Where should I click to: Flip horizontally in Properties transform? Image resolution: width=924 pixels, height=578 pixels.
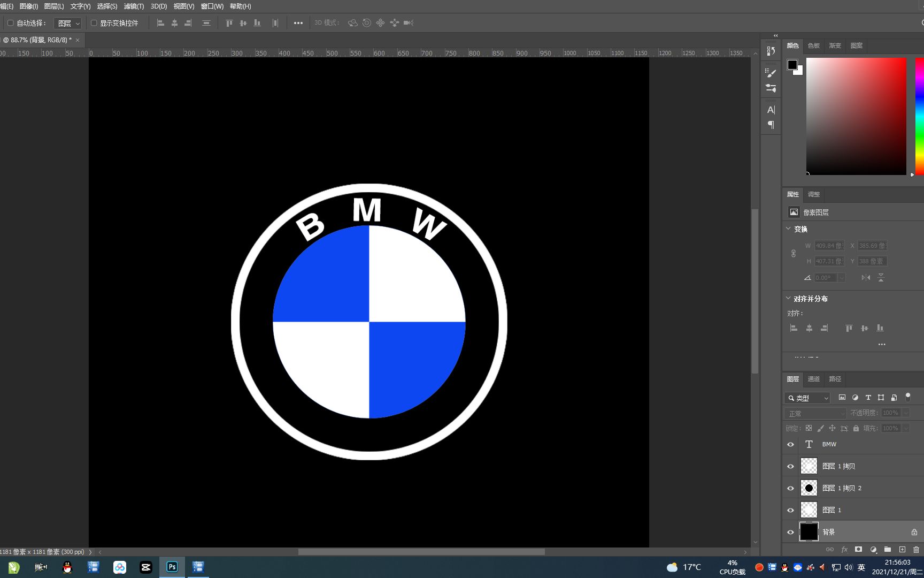click(866, 277)
